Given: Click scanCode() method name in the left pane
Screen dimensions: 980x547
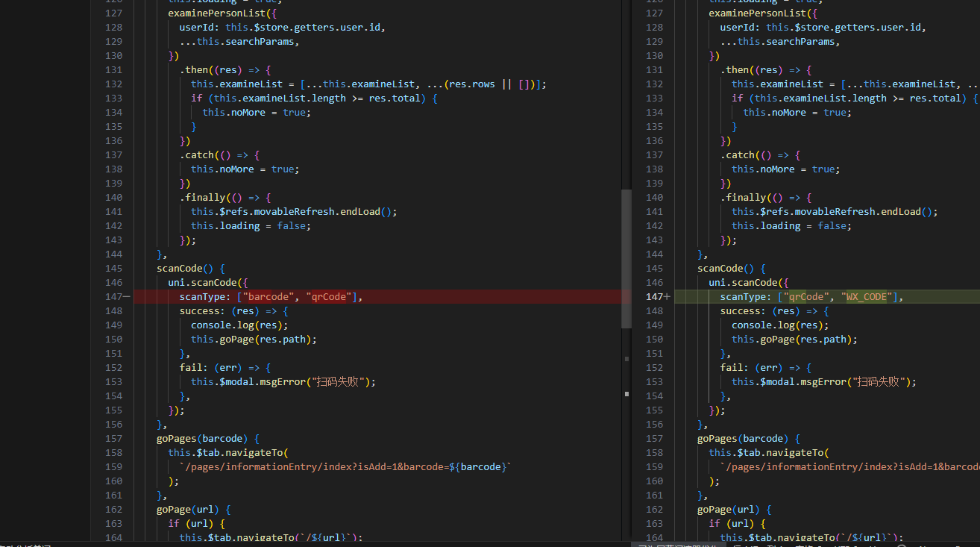Looking at the screenshot, I should pos(185,269).
